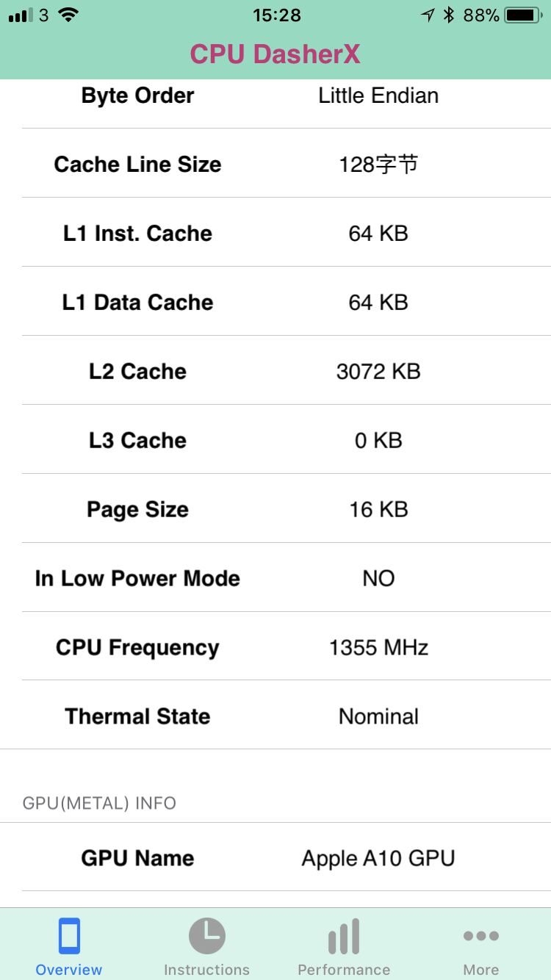
Task: Tap the location arrow status icon
Action: tap(428, 15)
